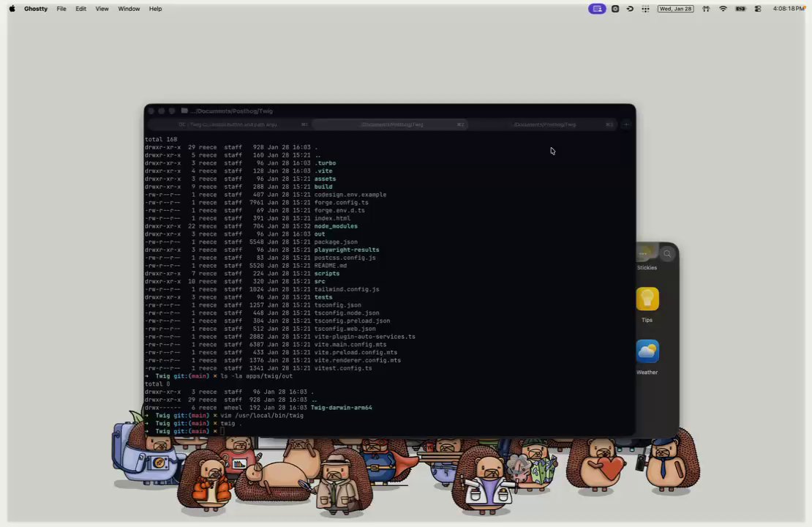Open the Wi-Fi status menu
Viewport: 812px width, 527px height.
723,9
